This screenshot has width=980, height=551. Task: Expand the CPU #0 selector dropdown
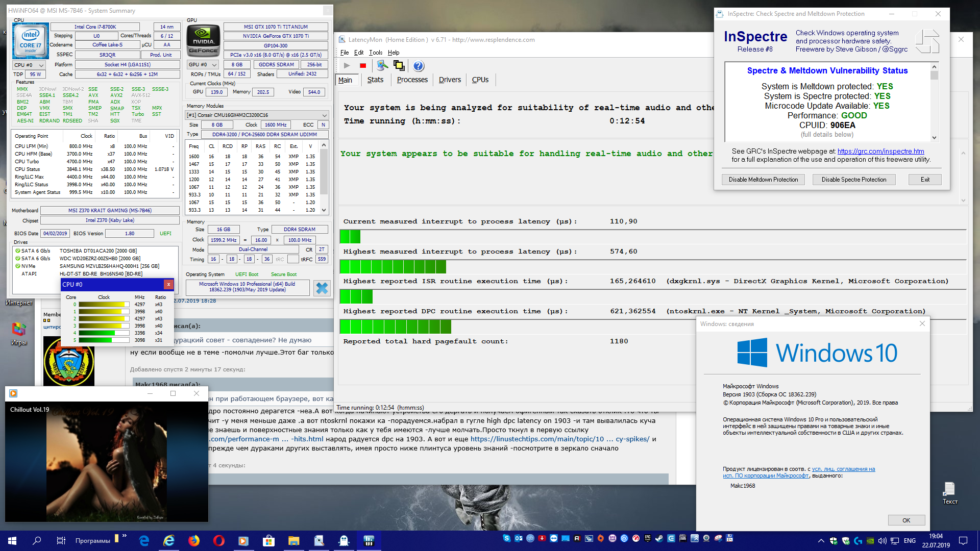coord(29,65)
